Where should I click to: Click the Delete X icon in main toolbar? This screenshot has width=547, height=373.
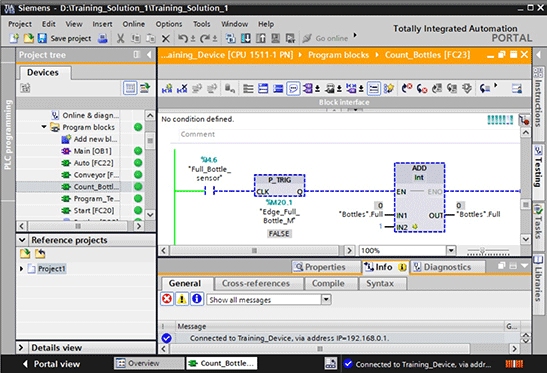point(166,38)
